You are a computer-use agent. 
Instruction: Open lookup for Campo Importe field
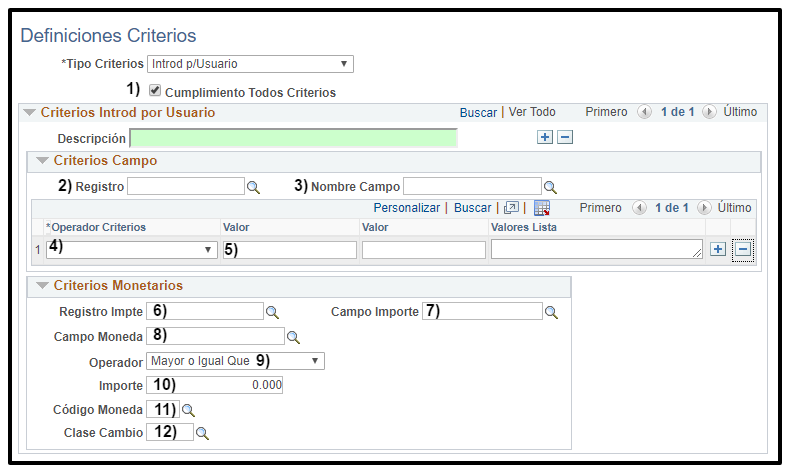[551, 312]
